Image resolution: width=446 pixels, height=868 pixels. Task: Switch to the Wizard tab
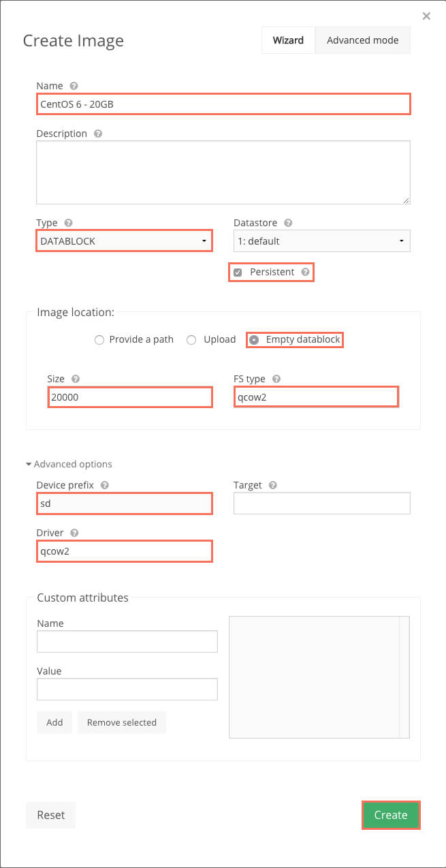[288, 40]
